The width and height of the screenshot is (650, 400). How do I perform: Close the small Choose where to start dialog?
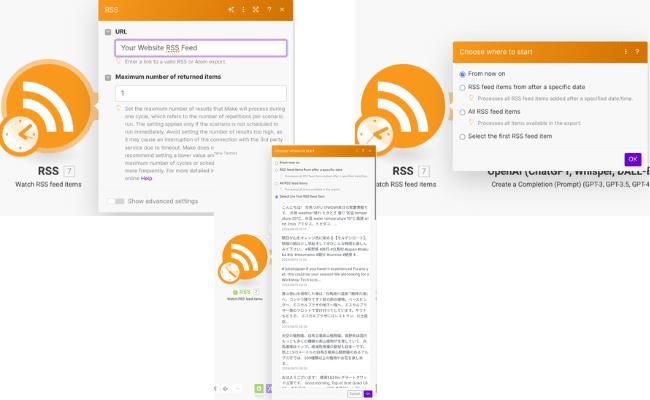point(370,151)
